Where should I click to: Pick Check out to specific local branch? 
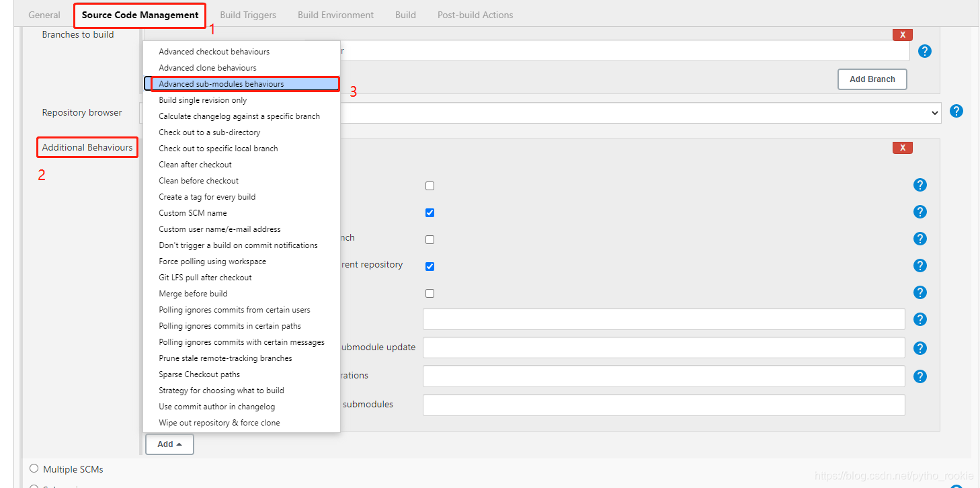click(241, 149)
